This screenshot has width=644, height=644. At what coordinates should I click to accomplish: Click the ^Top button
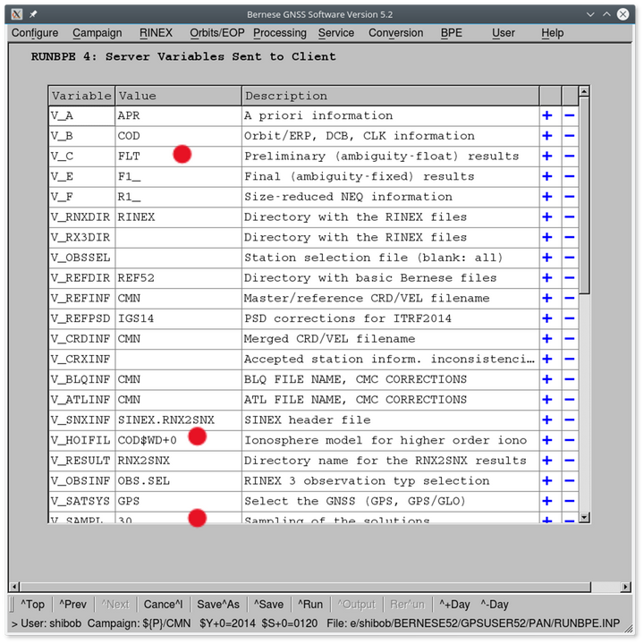32,605
